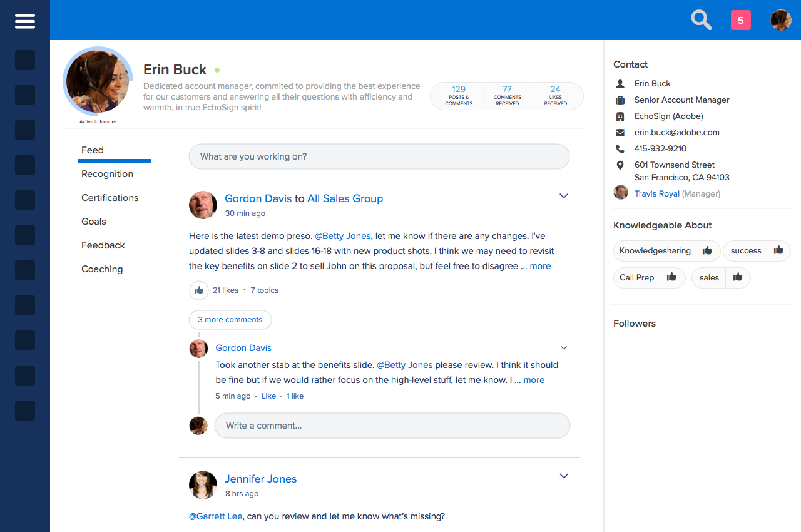Endorse the sales skill thumbs-up

738,277
